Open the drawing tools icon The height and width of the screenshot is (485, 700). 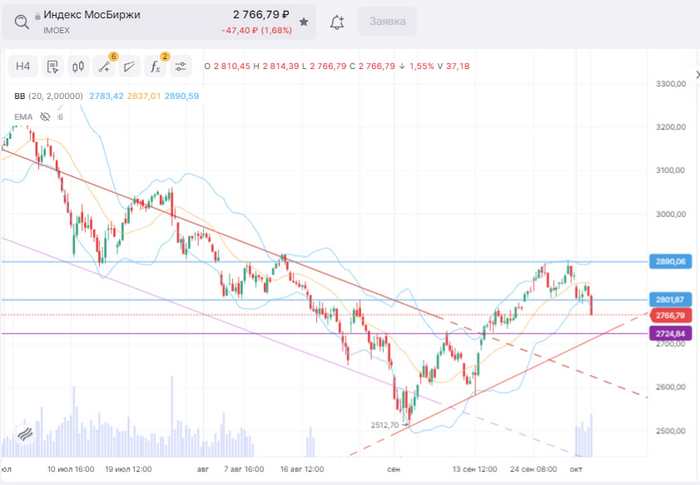pyautogui.click(x=103, y=67)
